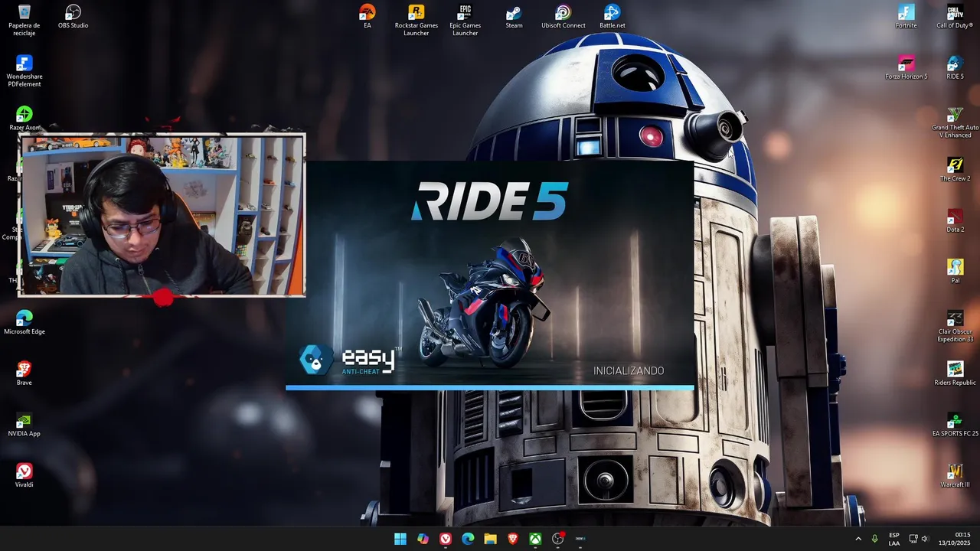
Task: Click the webcam overlay window
Action: click(x=162, y=215)
